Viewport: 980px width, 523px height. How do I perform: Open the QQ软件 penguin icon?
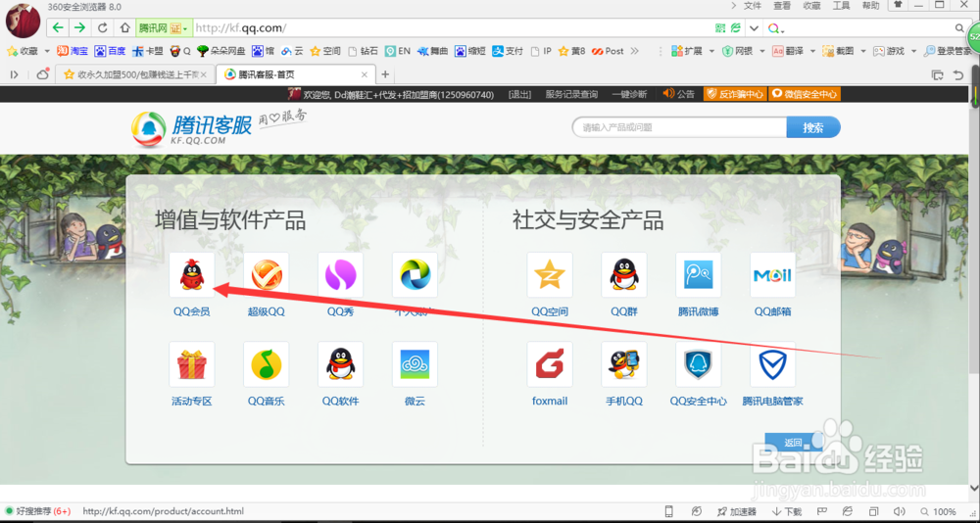(341, 364)
